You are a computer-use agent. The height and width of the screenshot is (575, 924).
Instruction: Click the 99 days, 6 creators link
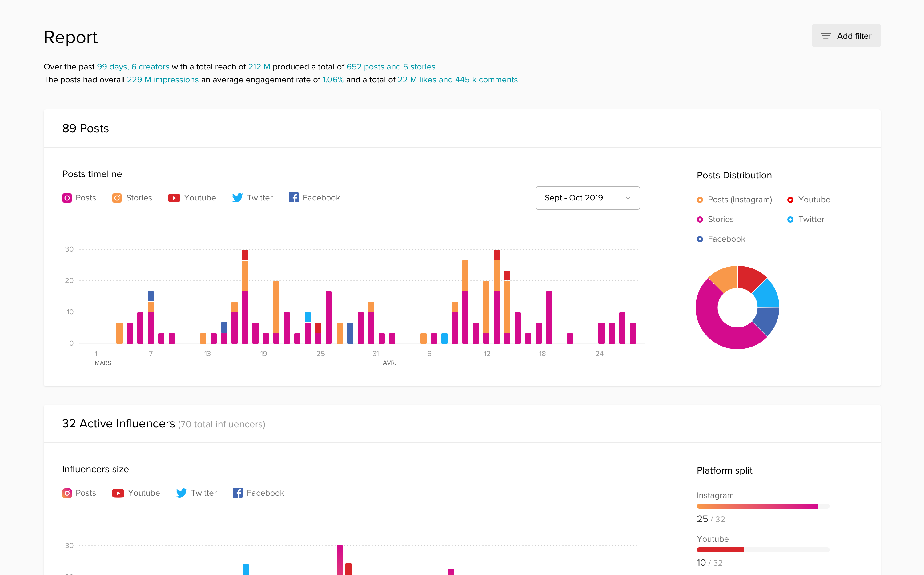(x=133, y=67)
